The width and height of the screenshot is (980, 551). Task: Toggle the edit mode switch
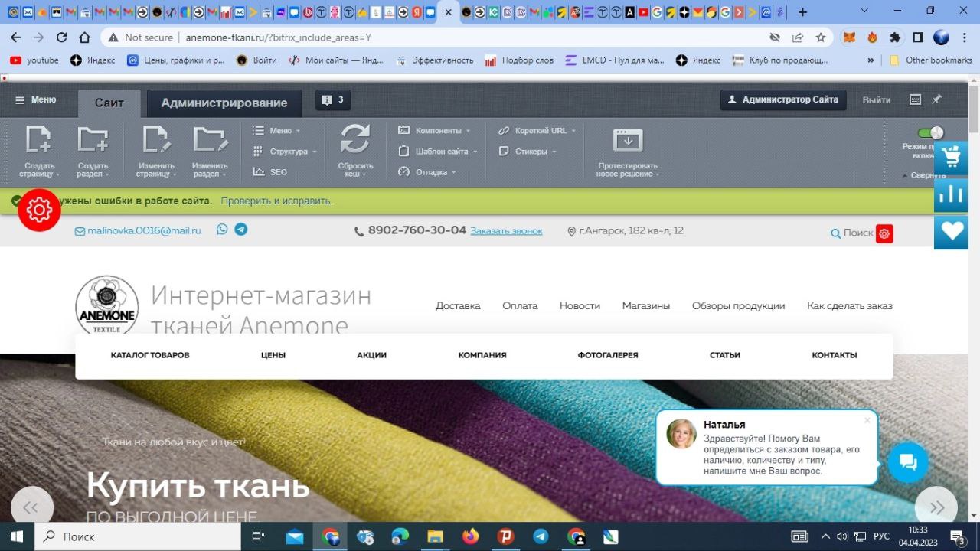[x=930, y=133]
